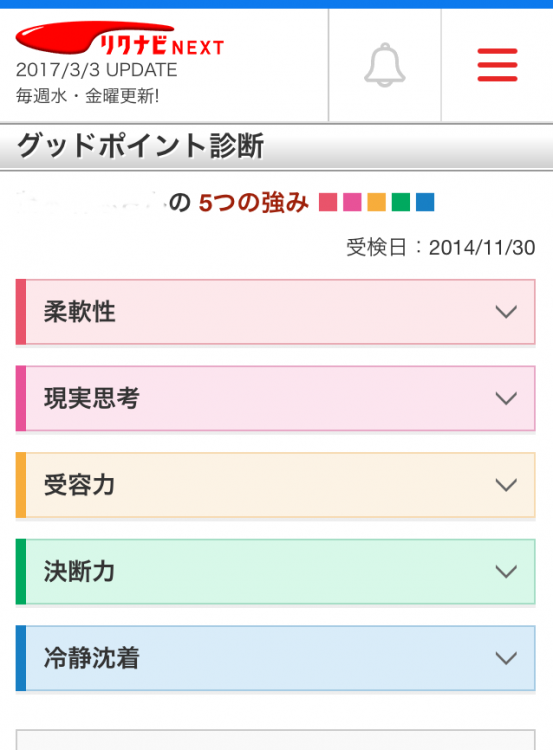
Task: Click the Rikunabi NEXT logo
Action: click(120, 39)
